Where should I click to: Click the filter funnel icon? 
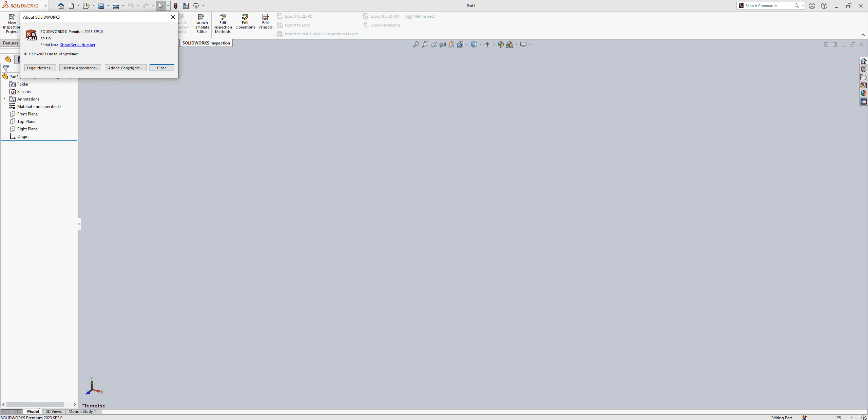point(6,69)
